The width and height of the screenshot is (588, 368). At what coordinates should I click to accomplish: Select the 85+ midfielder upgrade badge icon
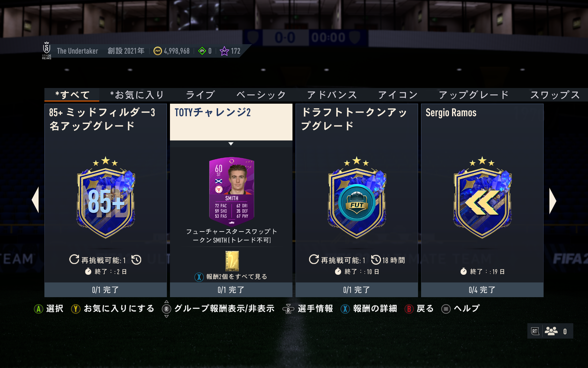106,198
